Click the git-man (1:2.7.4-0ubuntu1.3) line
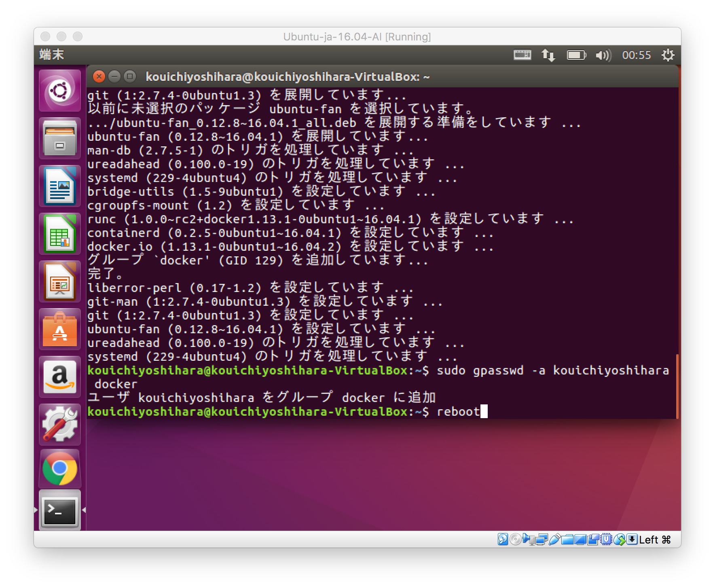The height and width of the screenshot is (588, 715). point(265,301)
